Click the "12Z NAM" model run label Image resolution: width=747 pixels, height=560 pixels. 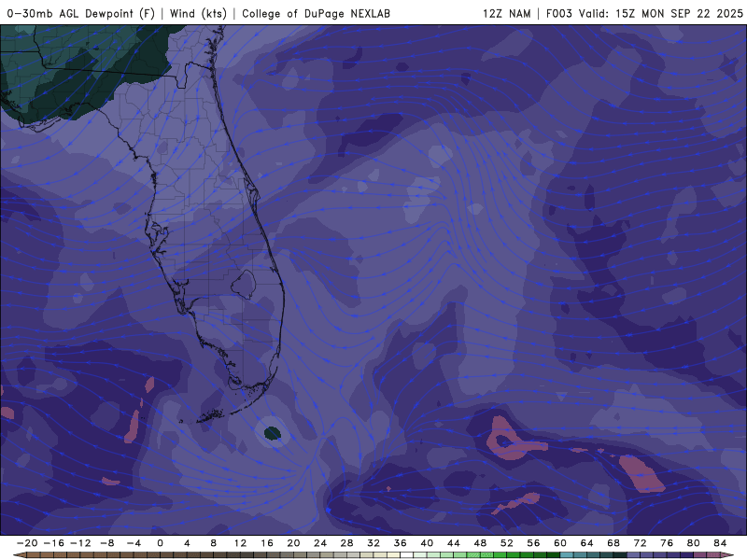507,13
